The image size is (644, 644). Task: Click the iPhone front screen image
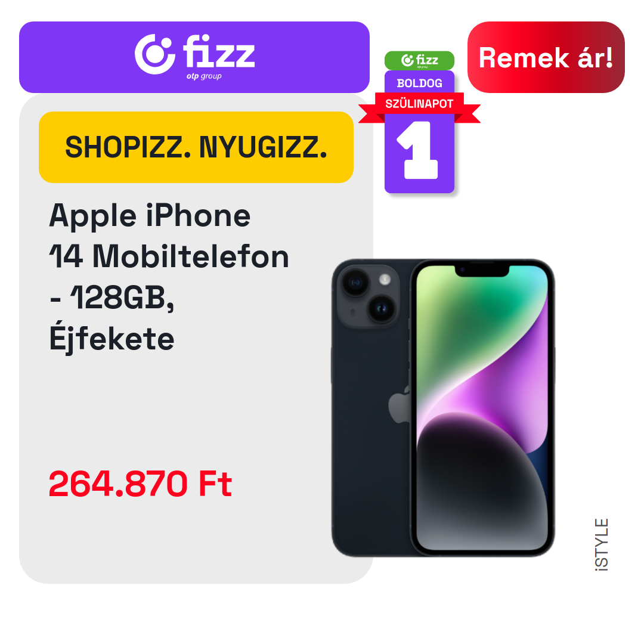[482, 407]
